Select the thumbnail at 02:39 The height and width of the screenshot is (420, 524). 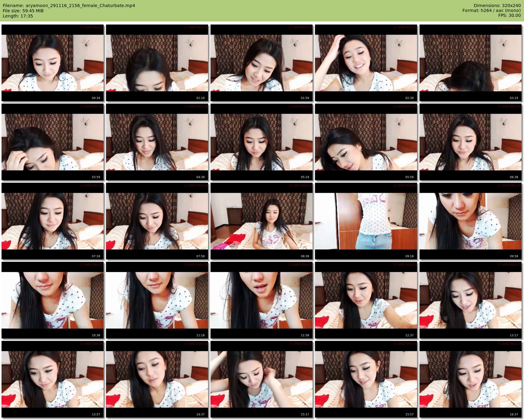pyautogui.click(x=366, y=63)
